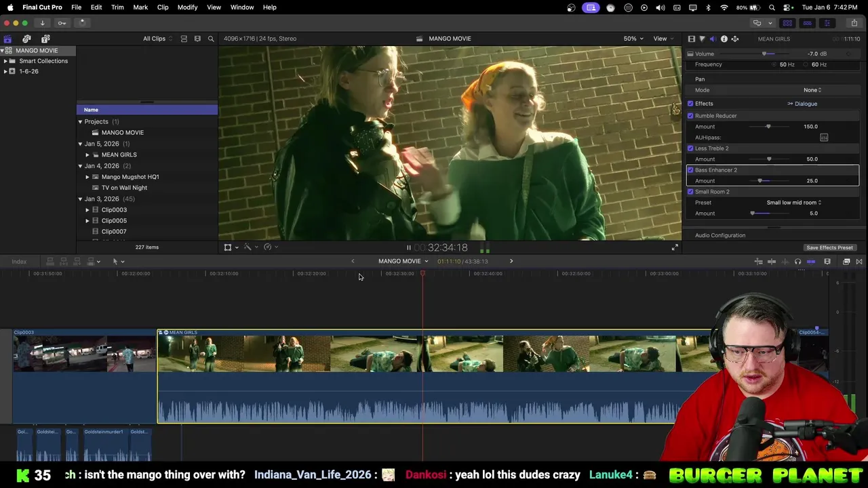Open the MANGO MOVIE timeline project dropdown
868x488 pixels.
tap(403, 261)
